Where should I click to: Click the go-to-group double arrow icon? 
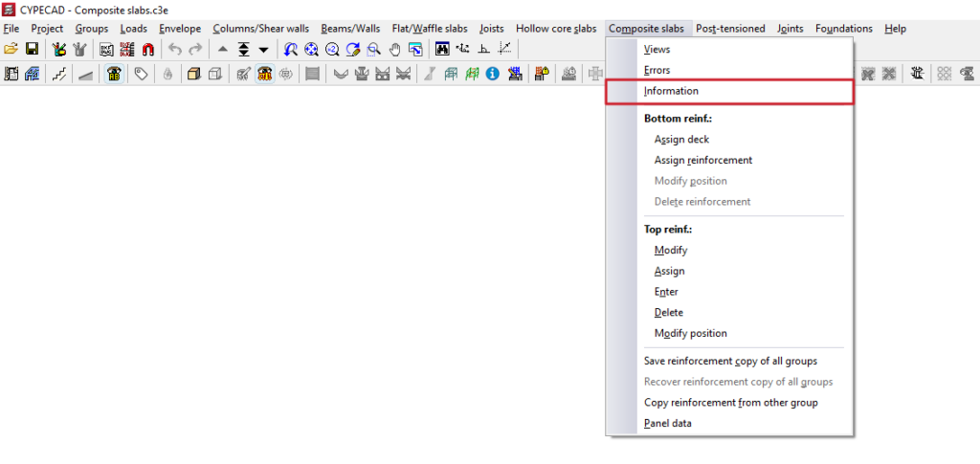244,50
